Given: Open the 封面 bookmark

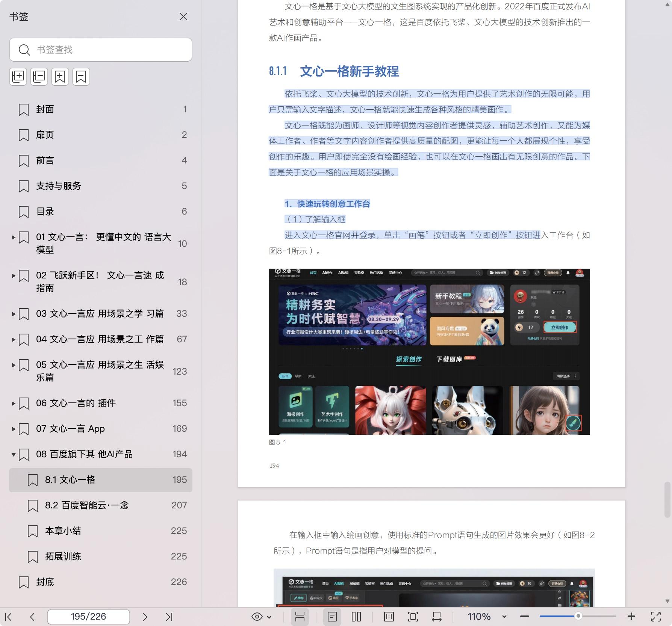Looking at the screenshot, I should (101, 109).
